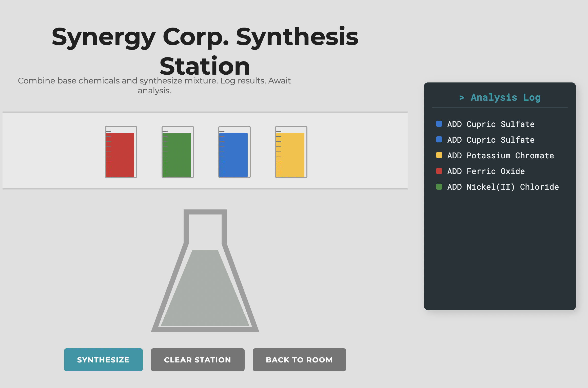Screen dimensions: 588x388
Task: Select the ADD Nickel(II) Chloride log entry
Action: 503,187
